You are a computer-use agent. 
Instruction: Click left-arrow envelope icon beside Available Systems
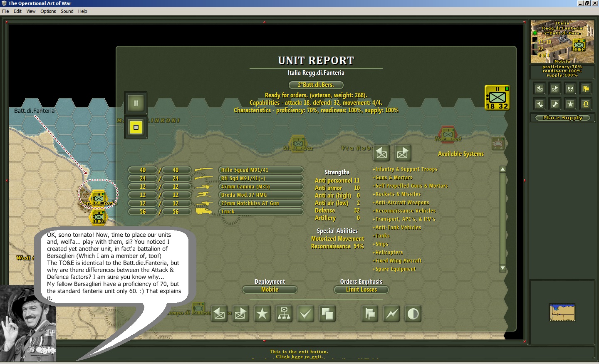pyautogui.click(x=381, y=154)
